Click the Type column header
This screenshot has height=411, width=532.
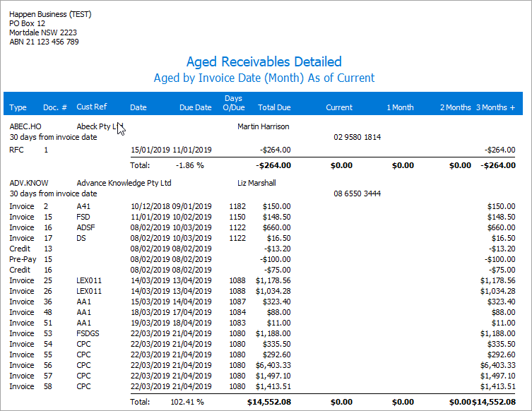18,107
